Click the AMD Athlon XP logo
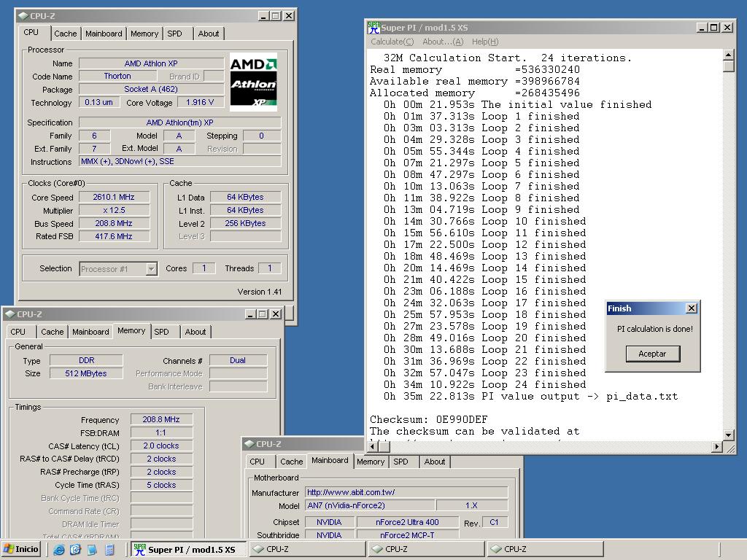Image resolution: width=747 pixels, height=560 pixels. pos(253,82)
